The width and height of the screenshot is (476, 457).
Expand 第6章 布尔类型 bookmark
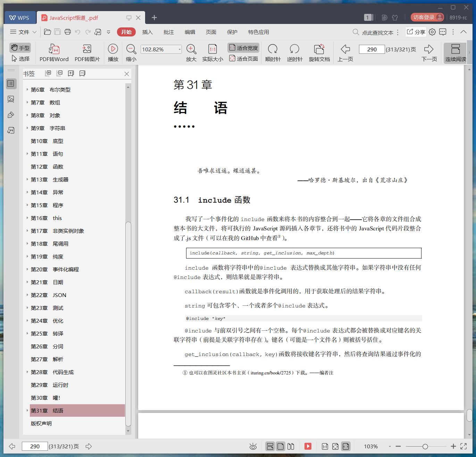click(x=27, y=90)
